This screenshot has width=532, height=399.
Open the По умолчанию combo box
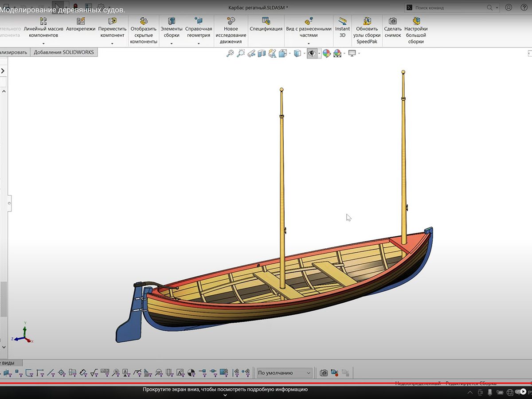pos(285,373)
